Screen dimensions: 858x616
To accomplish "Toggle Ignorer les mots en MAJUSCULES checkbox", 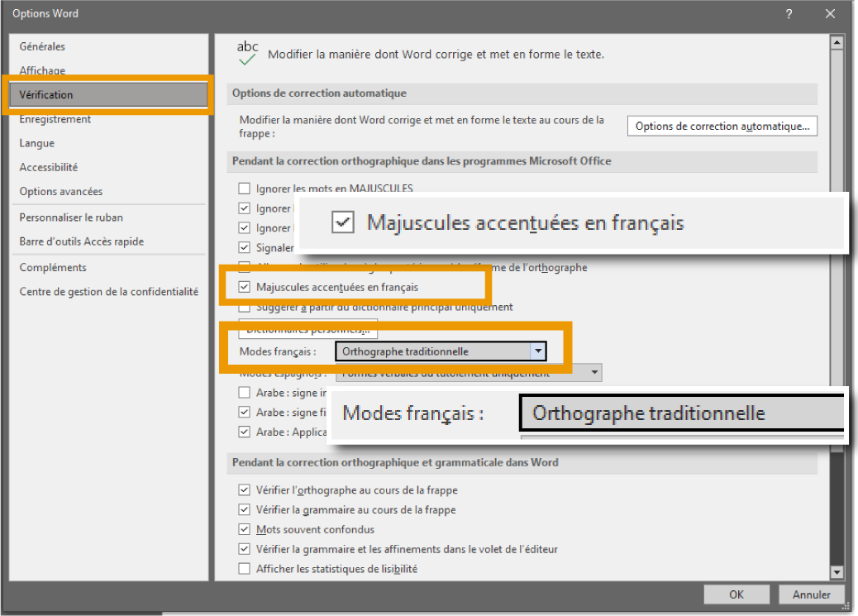I will pyautogui.click(x=244, y=189).
